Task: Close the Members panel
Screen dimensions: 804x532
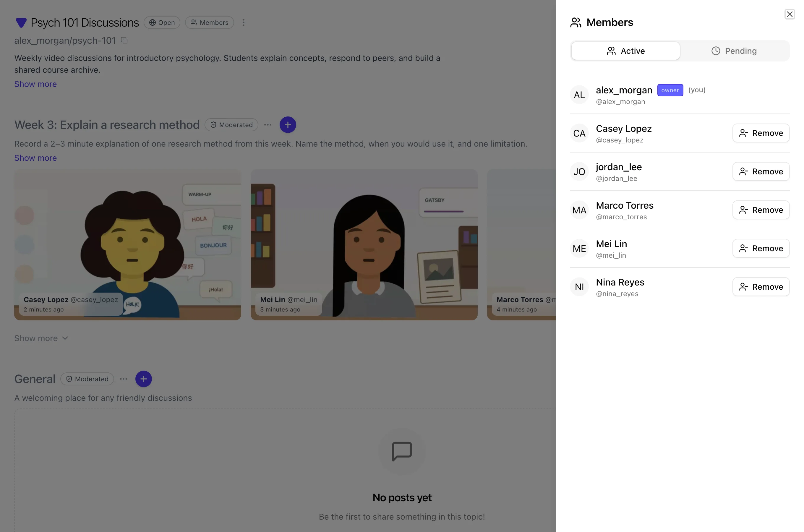Action: pyautogui.click(x=790, y=14)
